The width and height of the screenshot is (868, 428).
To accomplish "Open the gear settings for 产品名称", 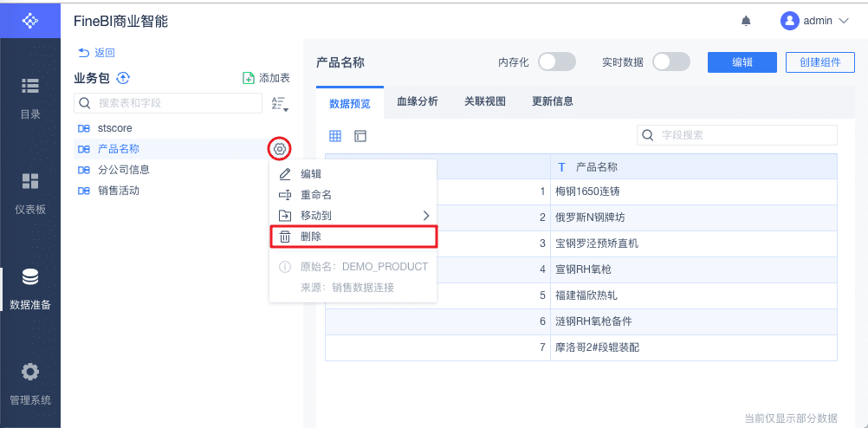I will coord(279,149).
